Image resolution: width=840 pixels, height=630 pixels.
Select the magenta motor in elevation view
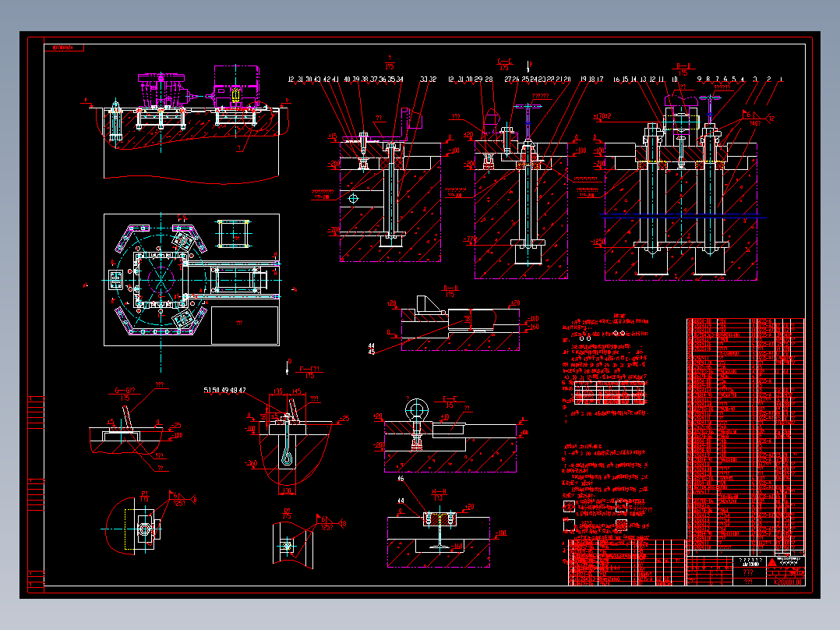(237, 85)
